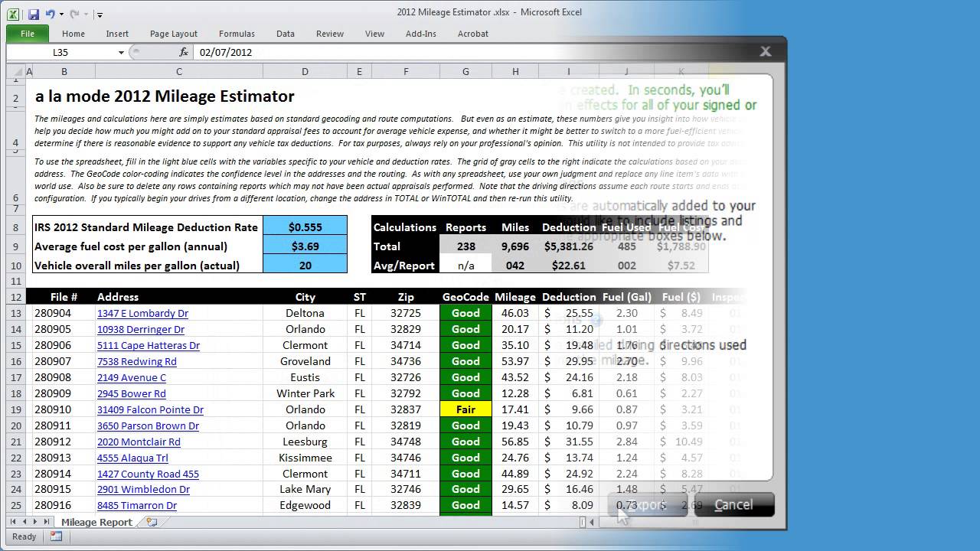Click the $3.69 average fuel cost cell
The width and height of the screenshot is (980, 551).
(x=305, y=246)
